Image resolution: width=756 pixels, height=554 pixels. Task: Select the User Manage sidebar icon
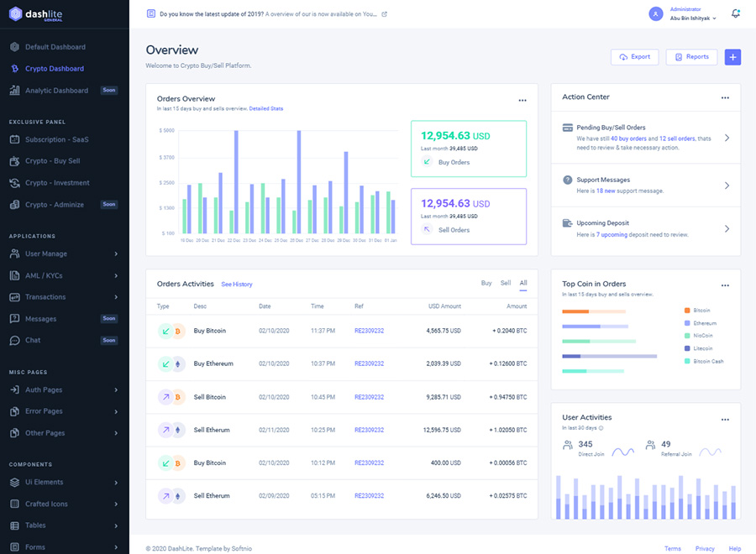pos(15,253)
